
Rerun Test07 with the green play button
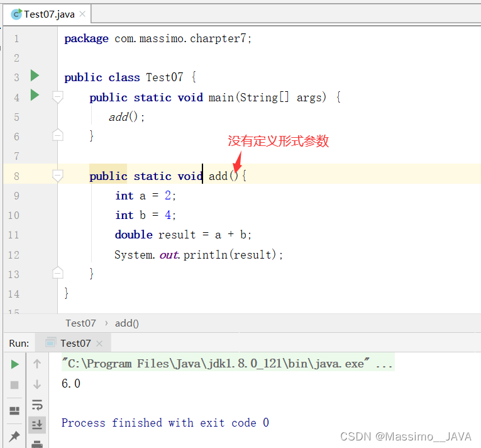tap(14, 364)
